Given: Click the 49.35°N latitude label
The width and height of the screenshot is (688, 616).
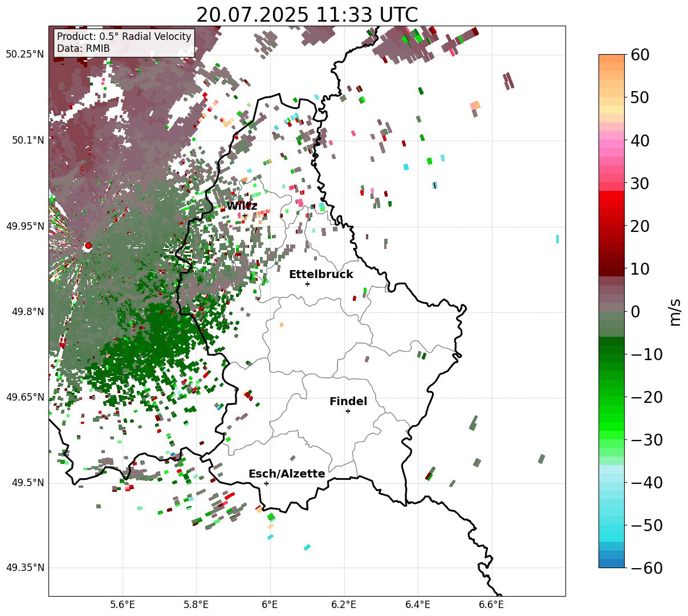Looking at the screenshot, I should 25,568.
